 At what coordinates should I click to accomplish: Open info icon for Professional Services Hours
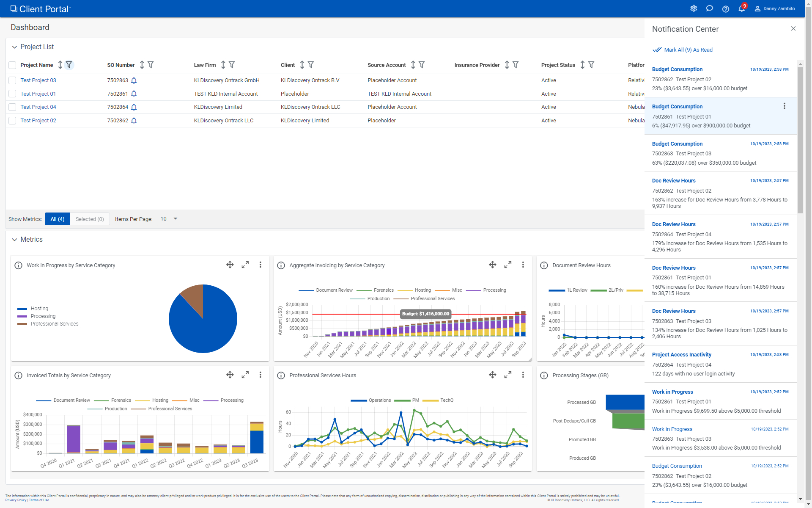(281, 375)
